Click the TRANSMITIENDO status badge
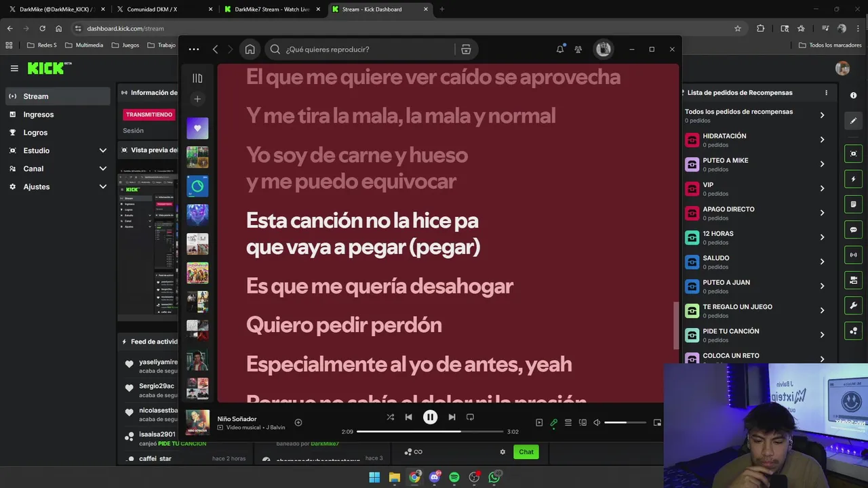The image size is (868, 488). coord(149,115)
